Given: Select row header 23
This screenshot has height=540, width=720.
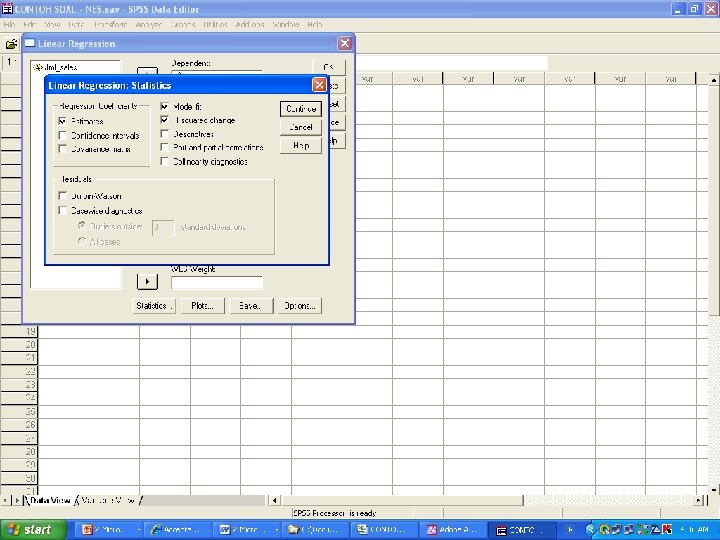Looking at the screenshot, I should [19, 384].
